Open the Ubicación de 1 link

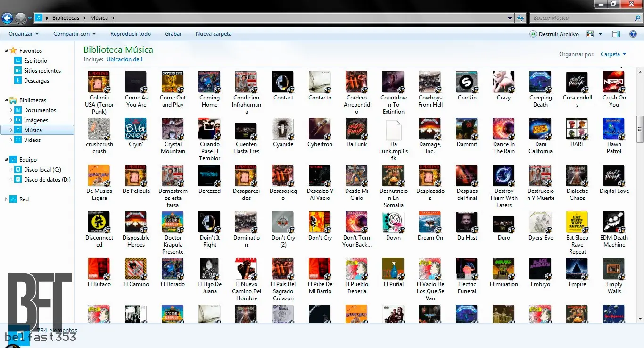point(125,59)
